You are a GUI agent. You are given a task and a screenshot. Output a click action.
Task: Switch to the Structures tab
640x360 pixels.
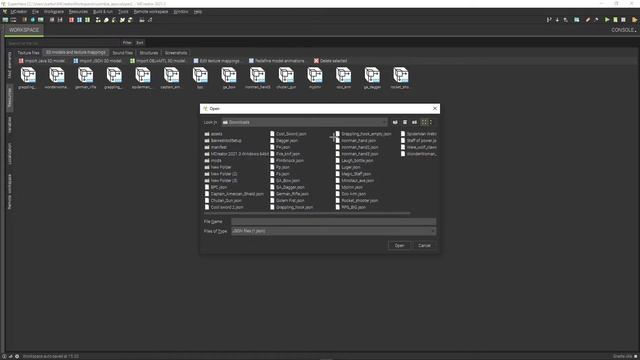149,53
